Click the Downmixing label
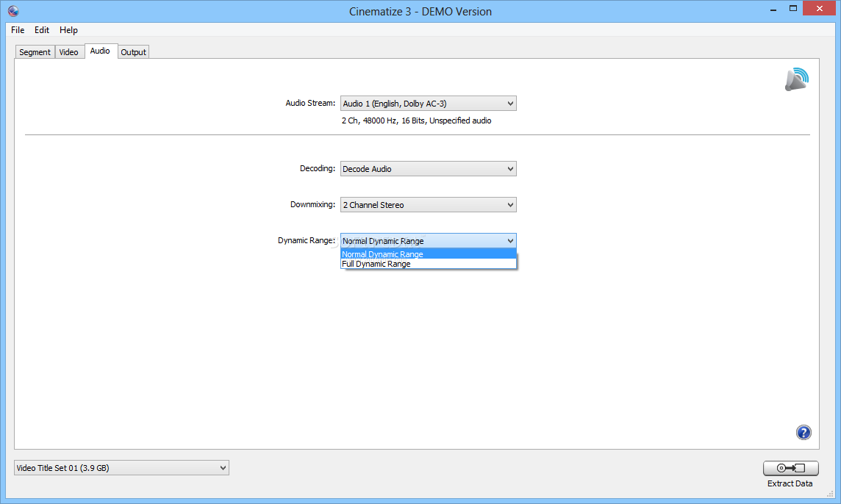This screenshot has width=841, height=504. click(312, 204)
